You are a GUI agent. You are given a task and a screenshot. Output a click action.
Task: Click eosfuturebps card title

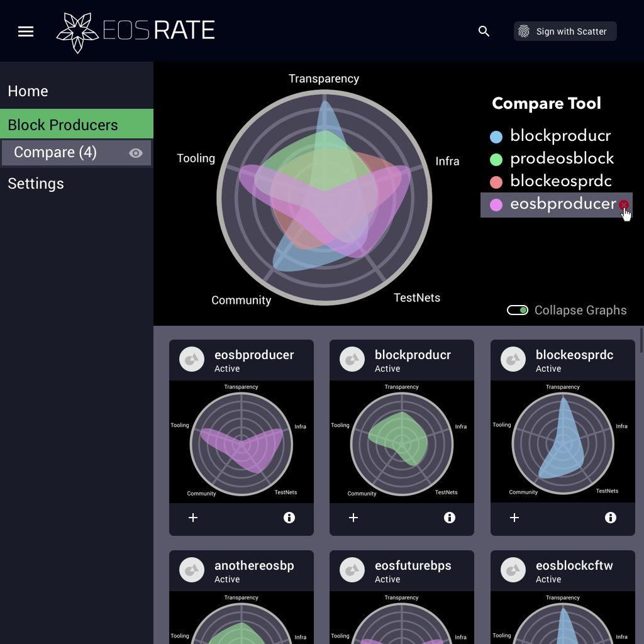coord(413,565)
